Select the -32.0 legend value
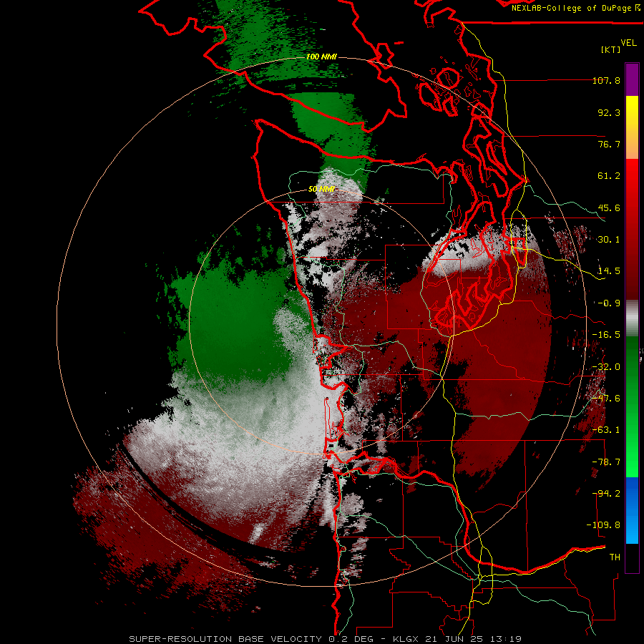Image resolution: width=644 pixels, height=644 pixels. tap(606, 367)
